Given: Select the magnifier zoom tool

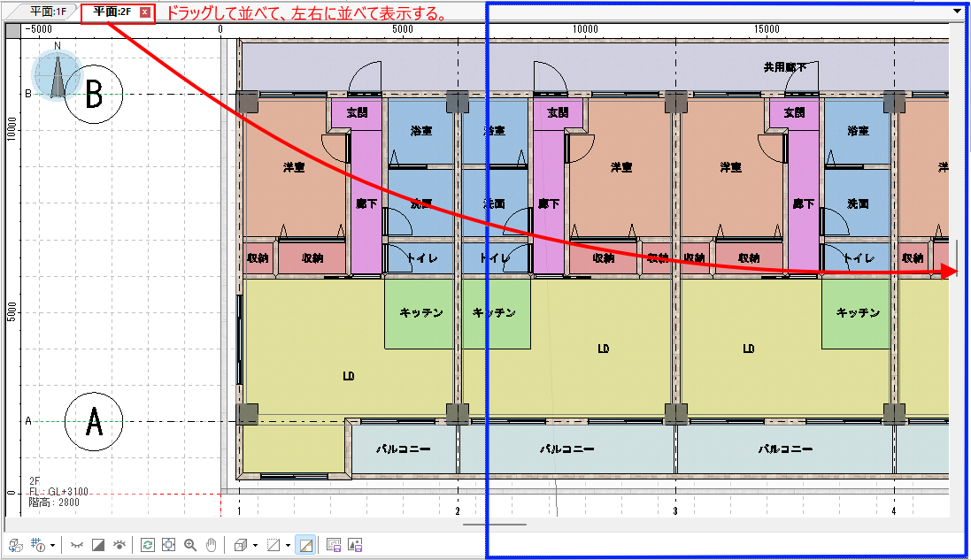Looking at the screenshot, I should (x=190, y=545).
